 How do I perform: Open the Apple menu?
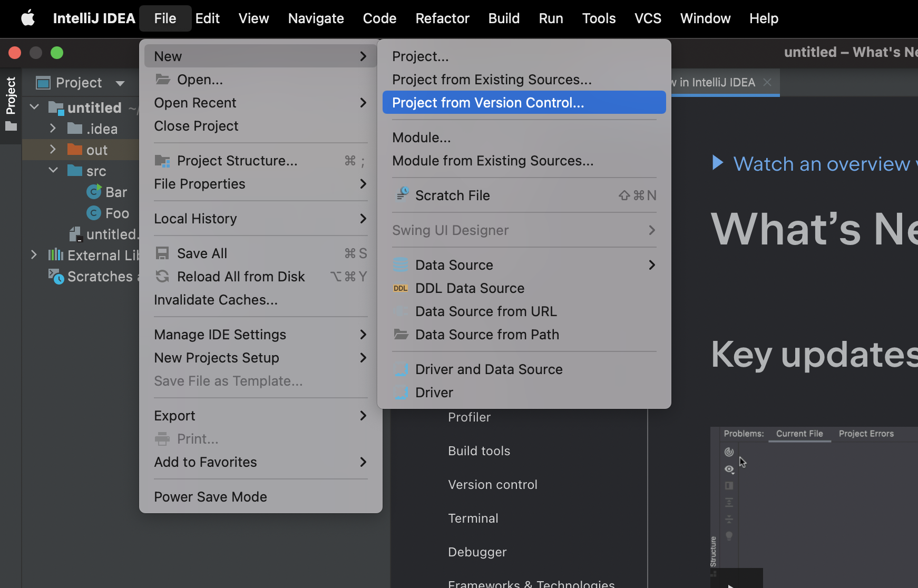tap(27, 18)
